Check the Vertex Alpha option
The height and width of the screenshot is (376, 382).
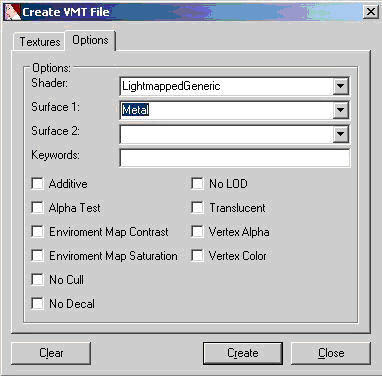(197, 232)
